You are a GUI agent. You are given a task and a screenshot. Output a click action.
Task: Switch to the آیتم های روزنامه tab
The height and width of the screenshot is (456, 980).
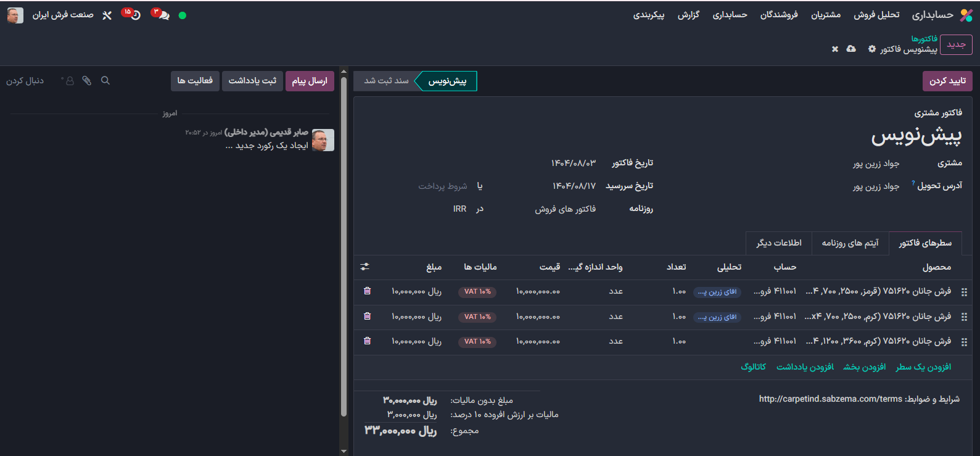tap(850, 243)
